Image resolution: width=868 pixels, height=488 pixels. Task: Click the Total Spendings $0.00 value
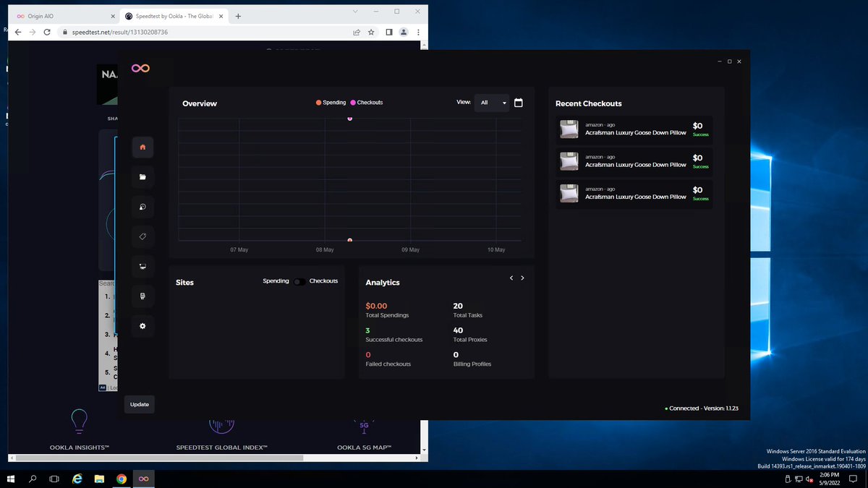point(376,306)
